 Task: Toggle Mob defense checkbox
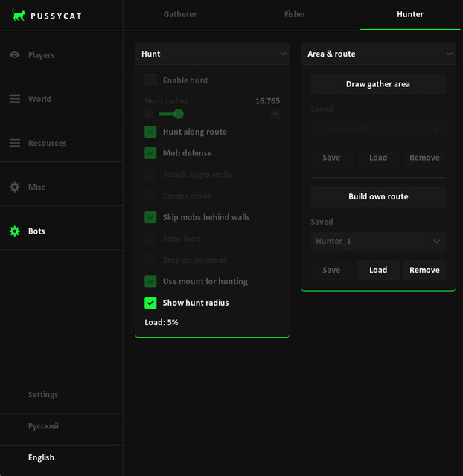click(x=150, y=153)
